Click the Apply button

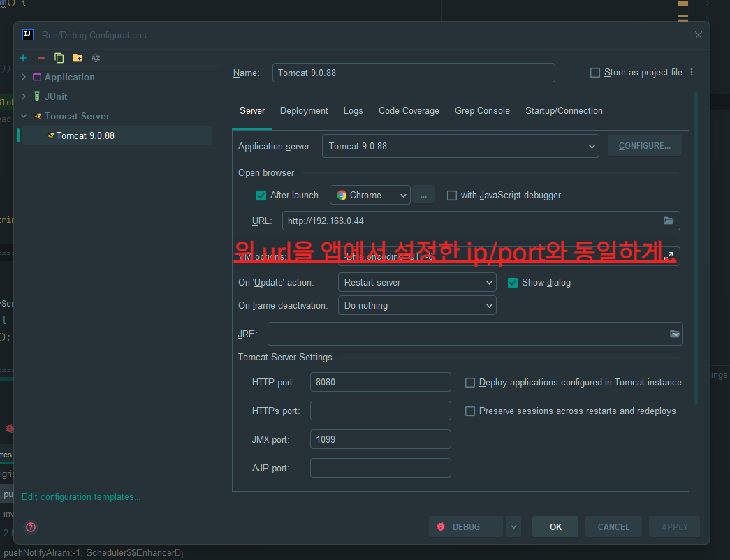[674, 526]
